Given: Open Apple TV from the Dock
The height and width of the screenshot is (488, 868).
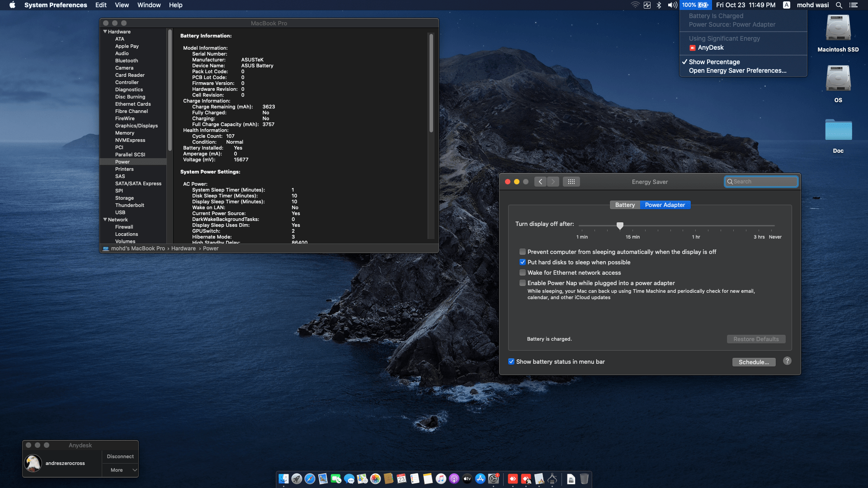Looking at the screenshot, I should [x=467, y=479].
